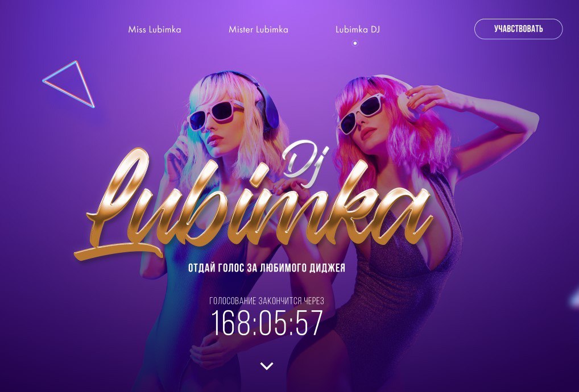Viewport: 579px width, 392px height.
Task: Switch to the Lubimka DJ tab
Action: coord(357,30)
